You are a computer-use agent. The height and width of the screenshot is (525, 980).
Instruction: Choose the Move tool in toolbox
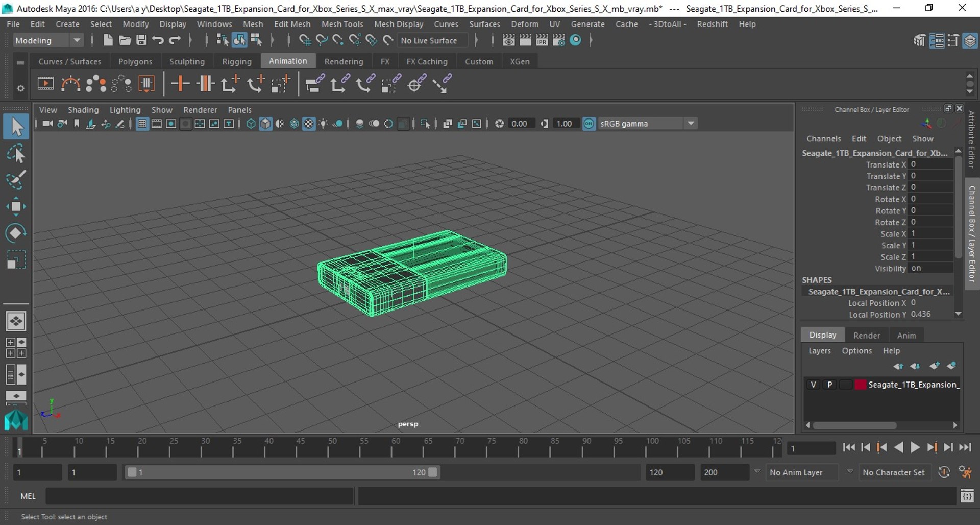(x=16, y=206)
